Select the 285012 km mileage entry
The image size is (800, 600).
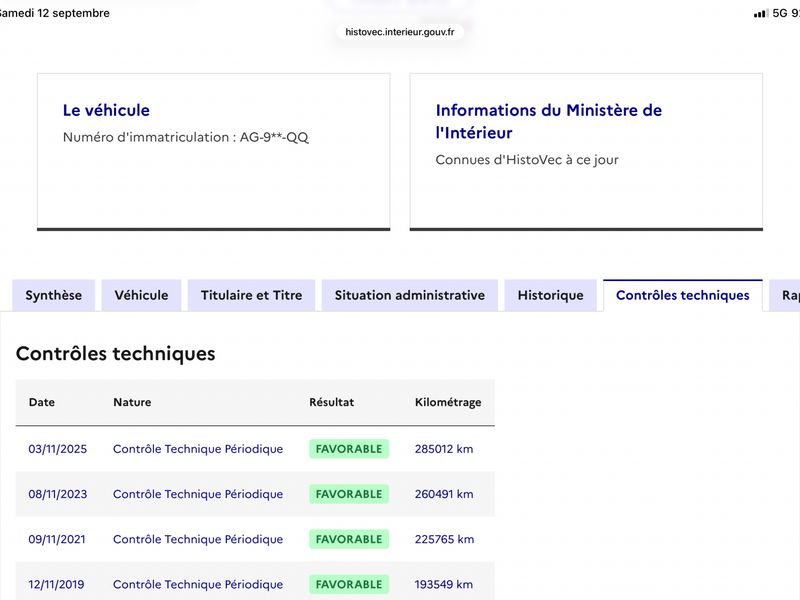click(x=444, y=449)
